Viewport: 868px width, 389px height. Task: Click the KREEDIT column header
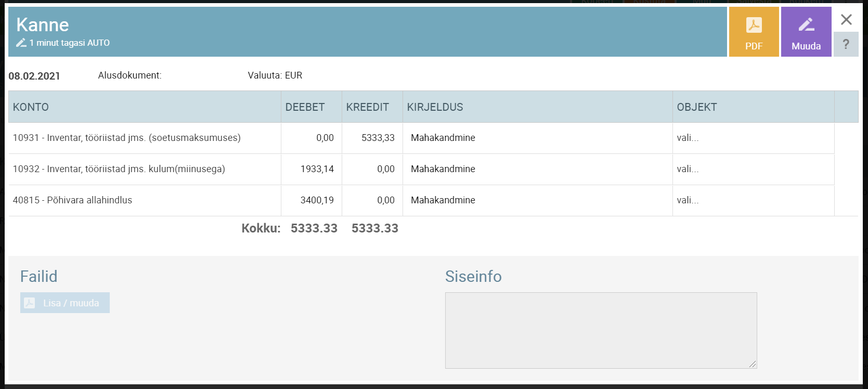pos(367,107)
